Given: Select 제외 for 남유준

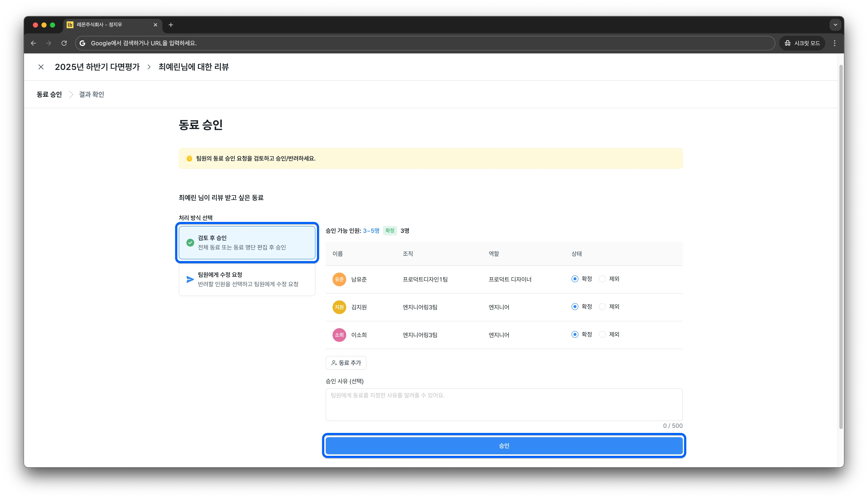Looking at the screenshot, I should (x=602, y=279).
